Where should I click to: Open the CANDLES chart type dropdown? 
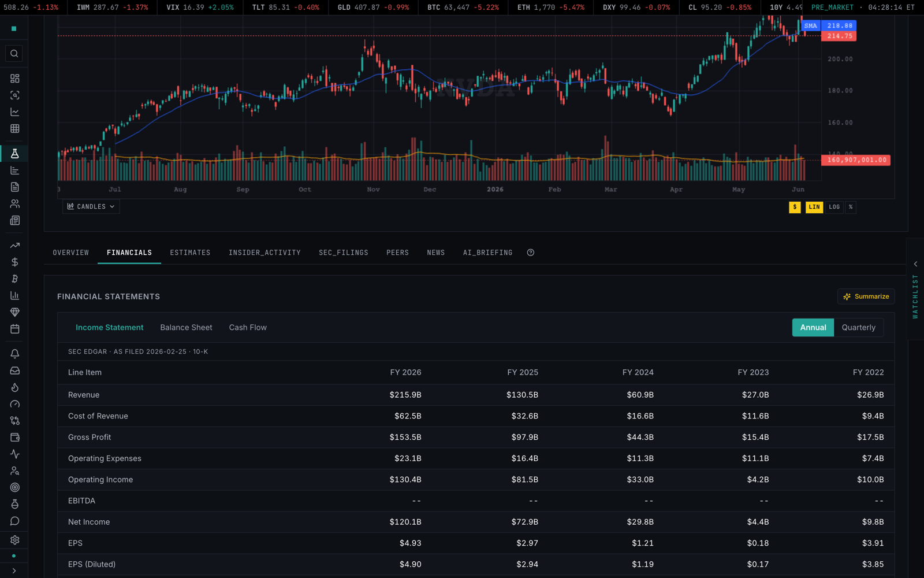click(x=91, y=206)
